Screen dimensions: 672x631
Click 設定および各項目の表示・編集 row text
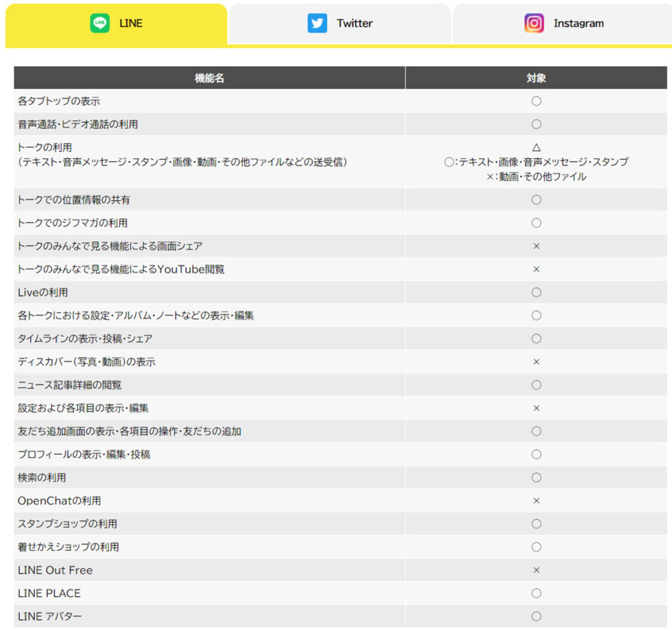83,408
